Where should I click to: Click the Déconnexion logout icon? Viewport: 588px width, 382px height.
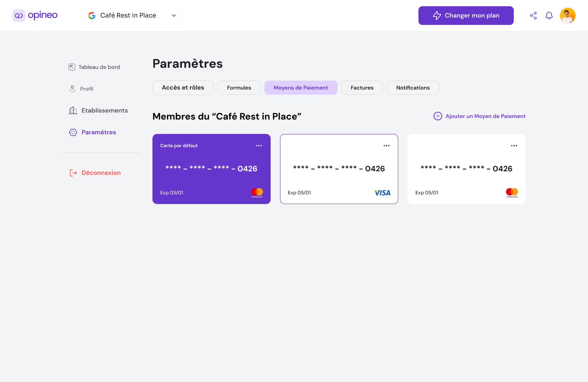[73, 173]
